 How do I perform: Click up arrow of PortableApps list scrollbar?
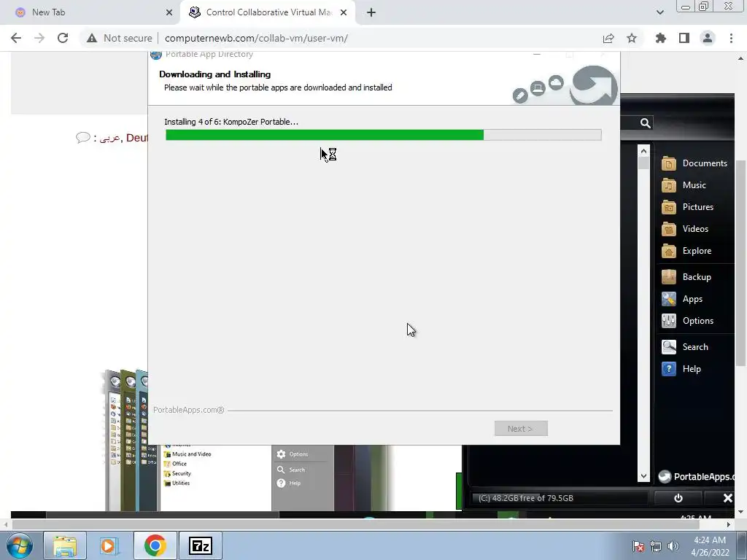(x=643, y=151)
